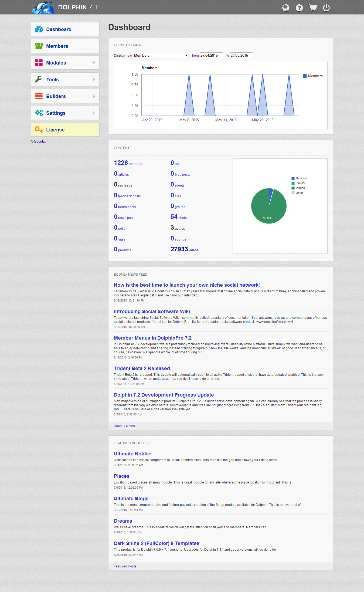Click the power logout icon
The width and height of the screenshot is (364, 592).
326,8
